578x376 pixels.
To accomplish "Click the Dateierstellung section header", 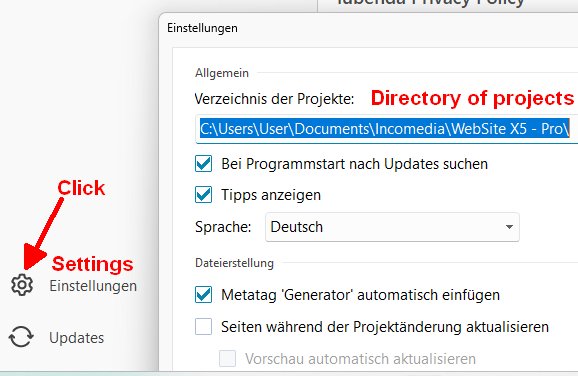I will click(234, 263).
